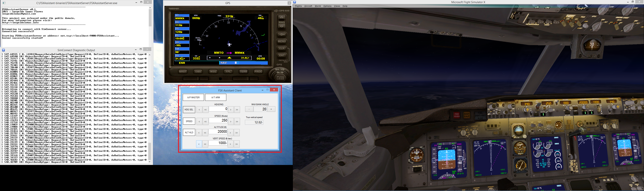Open Help menu in Flight Simulator
Viewport: 644px width, 191px height.
pos(345,6)
